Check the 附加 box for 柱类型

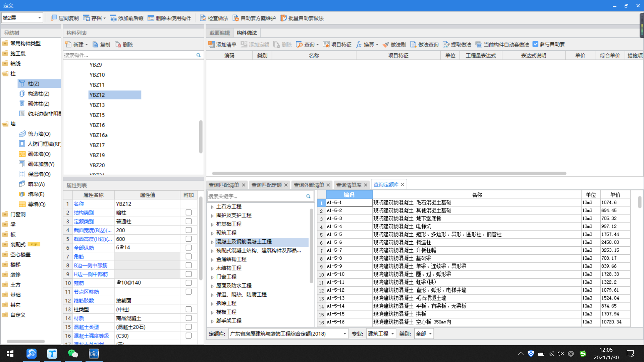(189, 309)
